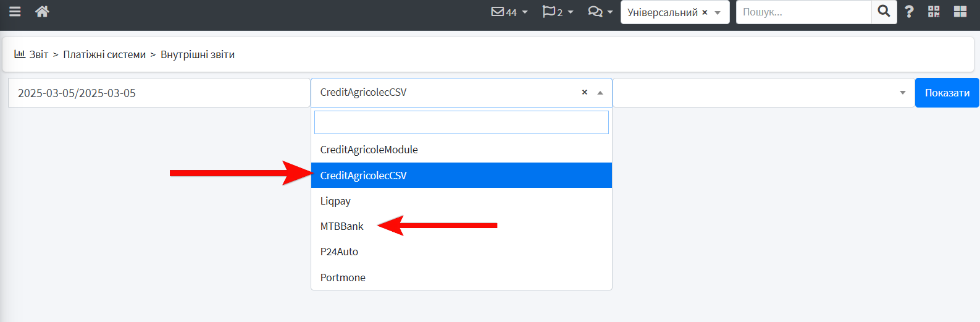Viewport: 980px width, 322px height.
Task: Open the help question mark icon
Action: pos(909,12)
